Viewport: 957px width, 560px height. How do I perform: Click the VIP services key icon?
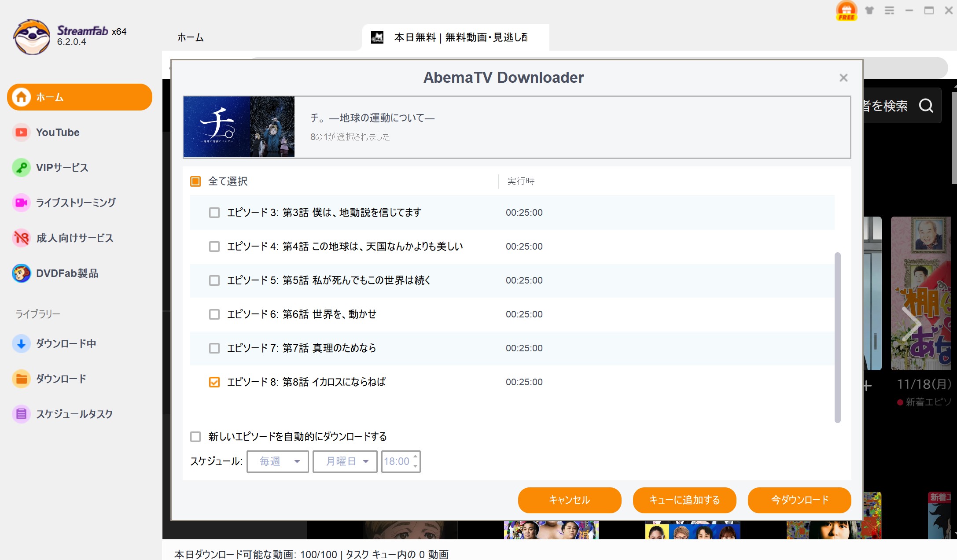point(21,167)
